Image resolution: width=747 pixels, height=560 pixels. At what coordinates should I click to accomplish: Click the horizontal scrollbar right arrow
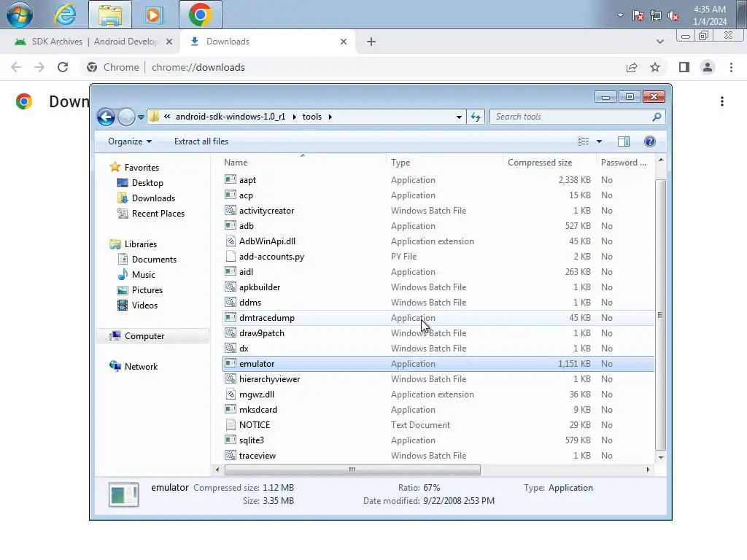tap(648, 470)
